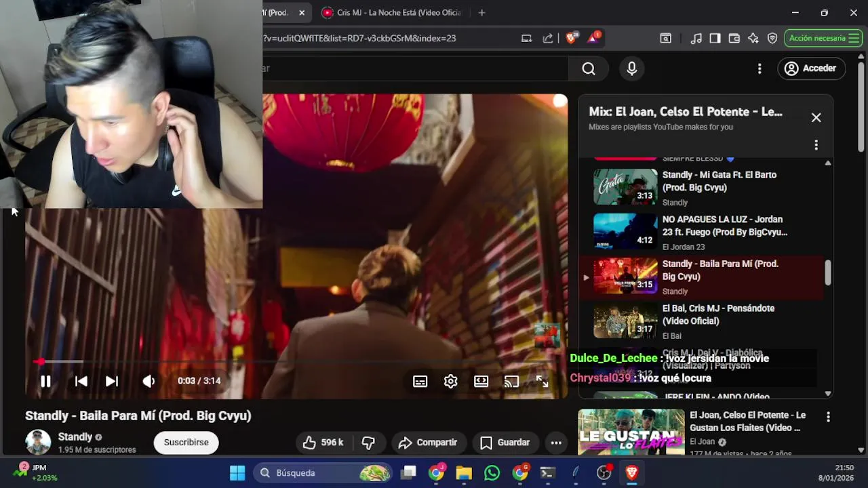Click the YouTube search magnifier button
Screen dimensions: 868x488
click(589, 68)
